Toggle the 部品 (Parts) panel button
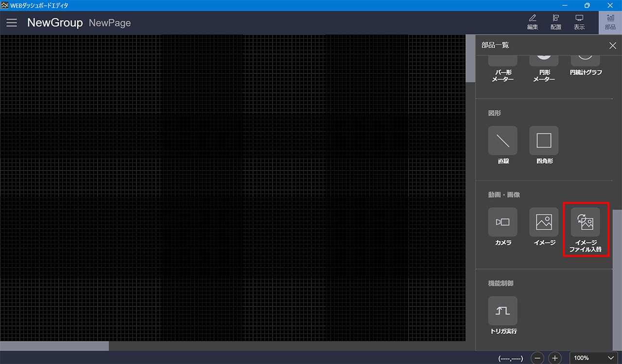Screen dimensions: 622x364 pyautogui.click(x=610, y=22)
